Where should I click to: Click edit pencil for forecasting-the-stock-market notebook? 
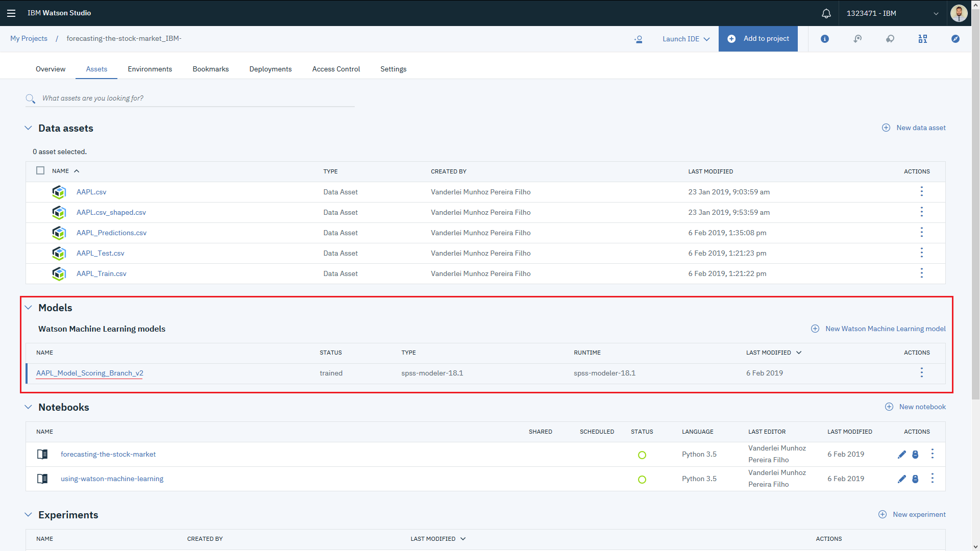[901, 455]
